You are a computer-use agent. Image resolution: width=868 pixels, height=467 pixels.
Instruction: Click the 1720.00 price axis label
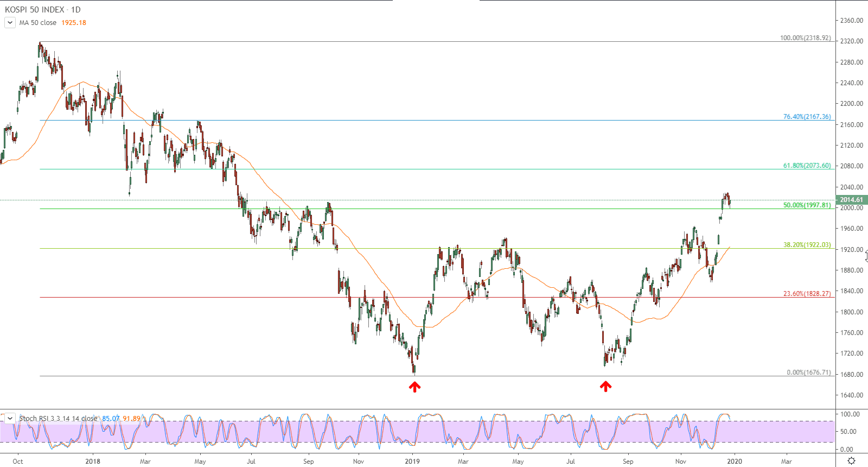pos(851,354)
